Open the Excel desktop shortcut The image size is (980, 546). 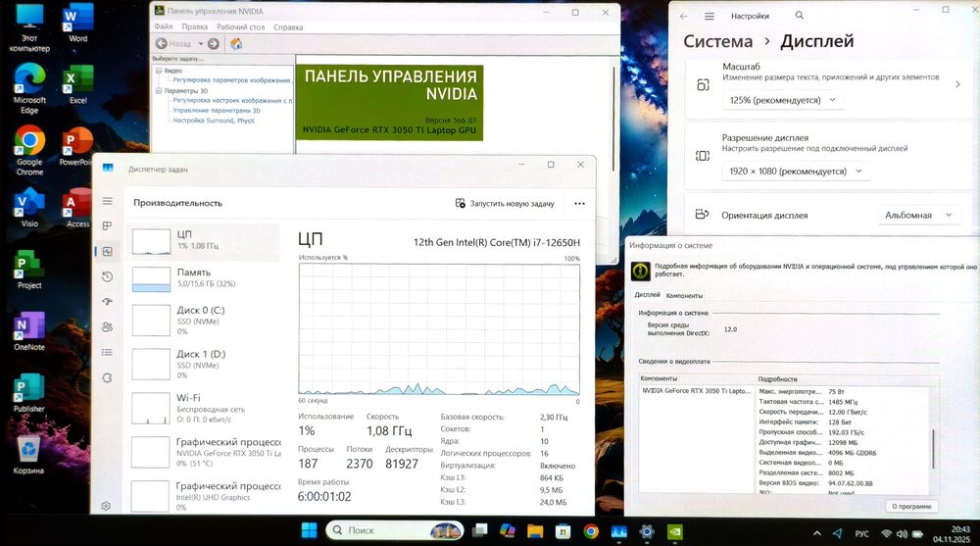point(78,84)
